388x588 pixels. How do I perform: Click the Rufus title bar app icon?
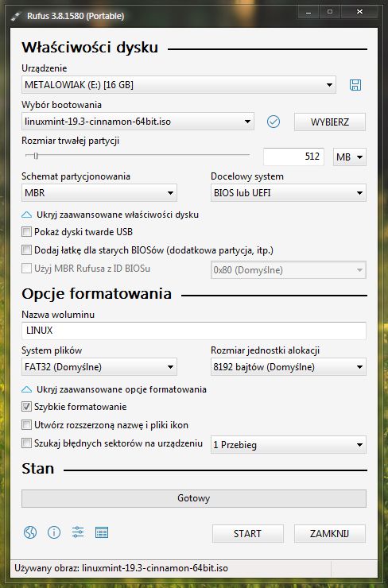16,16
